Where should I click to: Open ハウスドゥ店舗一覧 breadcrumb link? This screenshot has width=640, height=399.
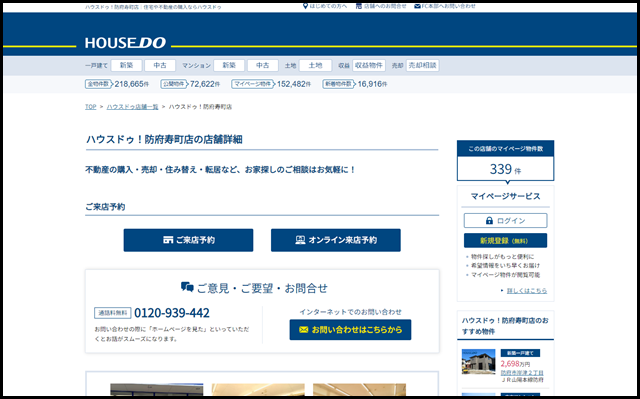[x=132, y=107]
